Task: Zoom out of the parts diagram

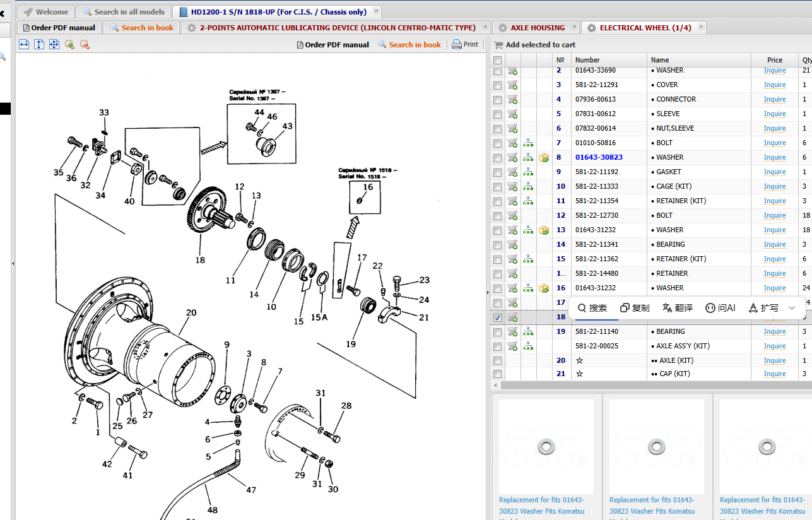Action: [x=85, y=44]
